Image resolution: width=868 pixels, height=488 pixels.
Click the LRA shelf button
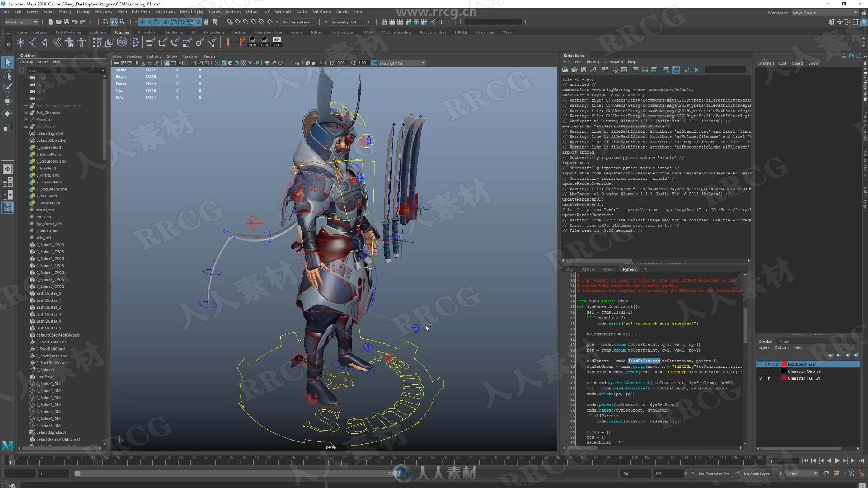tap(277, 42)
